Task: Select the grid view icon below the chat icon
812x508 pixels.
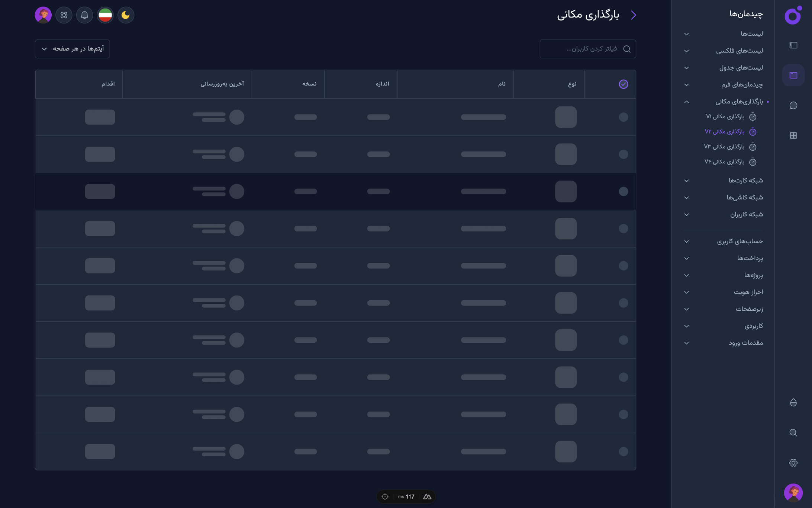Action: coord(793,135)
